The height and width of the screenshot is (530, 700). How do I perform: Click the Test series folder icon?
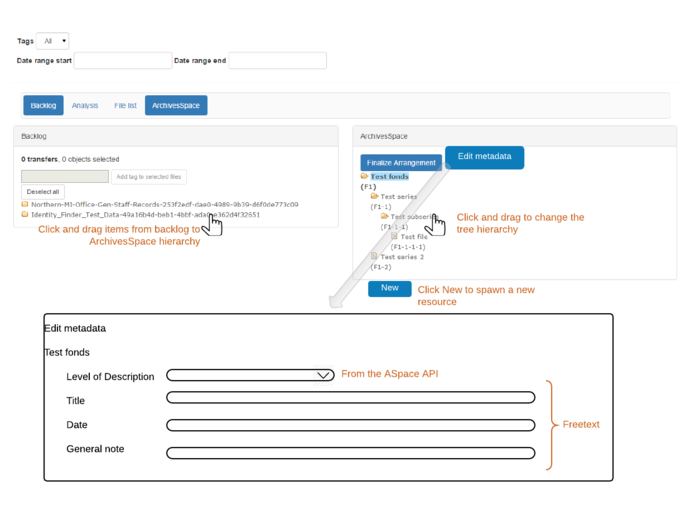pos(375,197)
